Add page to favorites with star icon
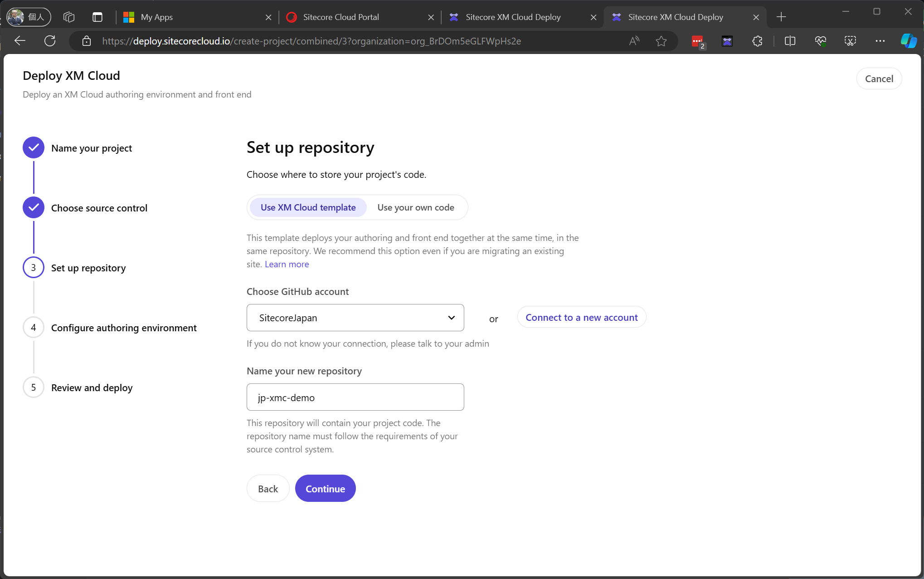Screen dimensions: 924x579 [x=661, y=41]
